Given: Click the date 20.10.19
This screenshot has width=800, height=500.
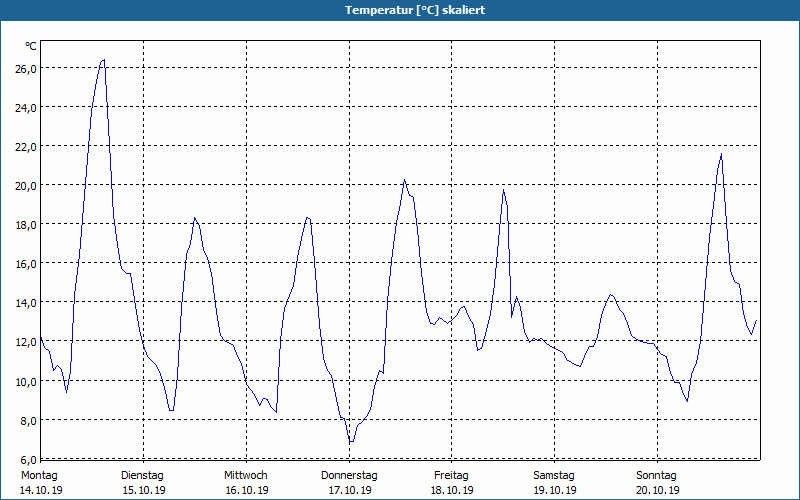Looking at the screenshot, I should (x=658, y=490).
